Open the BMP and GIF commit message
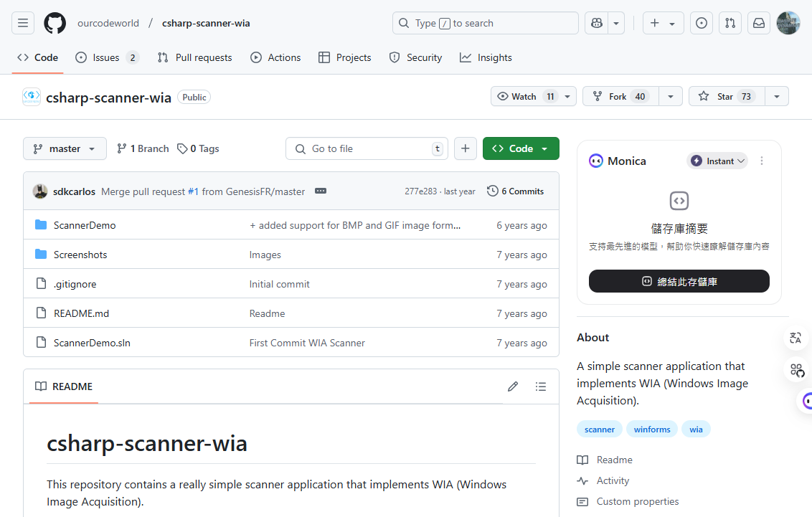This screenshot has height=517, width=812. click(x=355, y=225)
